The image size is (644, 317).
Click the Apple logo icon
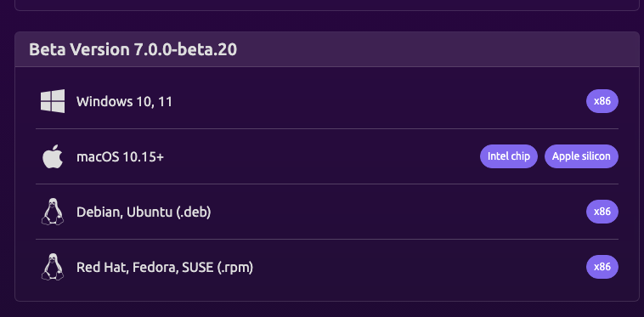pyautogui.click(x=53, y=156)
